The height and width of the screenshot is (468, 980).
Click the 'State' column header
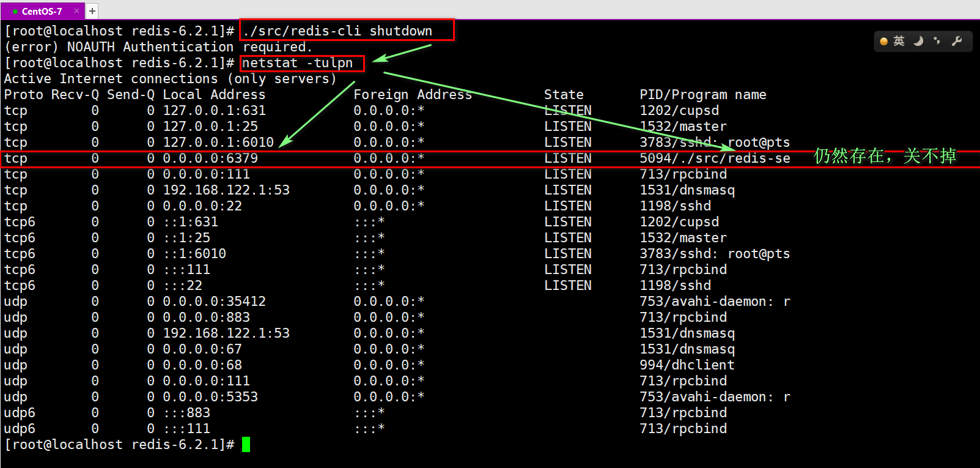(x=564, y=94)
